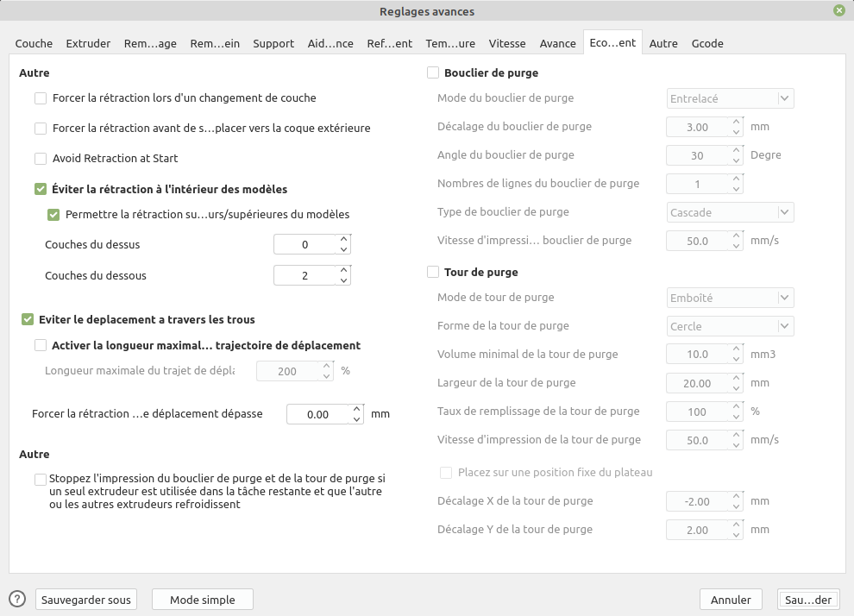The width and height of the screenshot is (854, 616).
Task: Open the Ref...ent tab
Action: click(389, 44)
